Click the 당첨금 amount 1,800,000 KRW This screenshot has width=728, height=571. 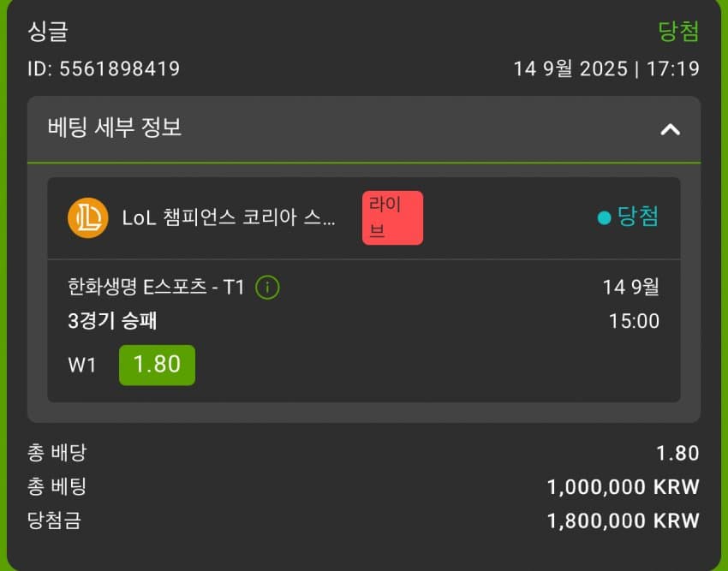pyautogui.click(x=623, y=520)
